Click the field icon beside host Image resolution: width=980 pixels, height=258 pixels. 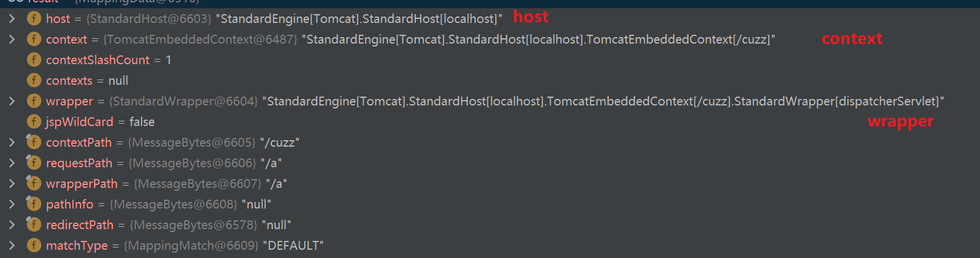pos(34,19)
